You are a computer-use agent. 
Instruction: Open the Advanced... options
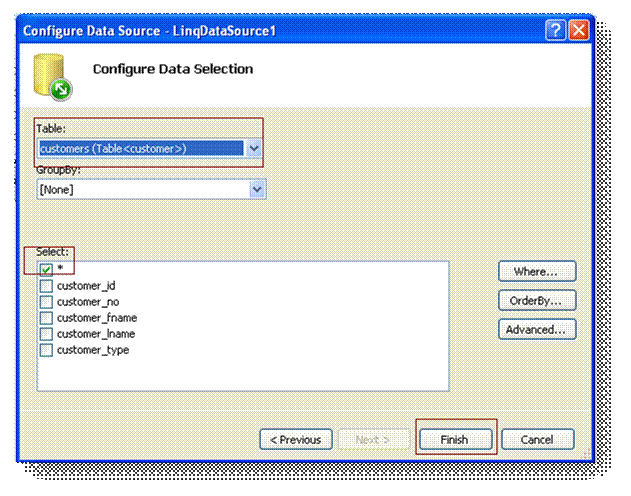pos(537,328)
